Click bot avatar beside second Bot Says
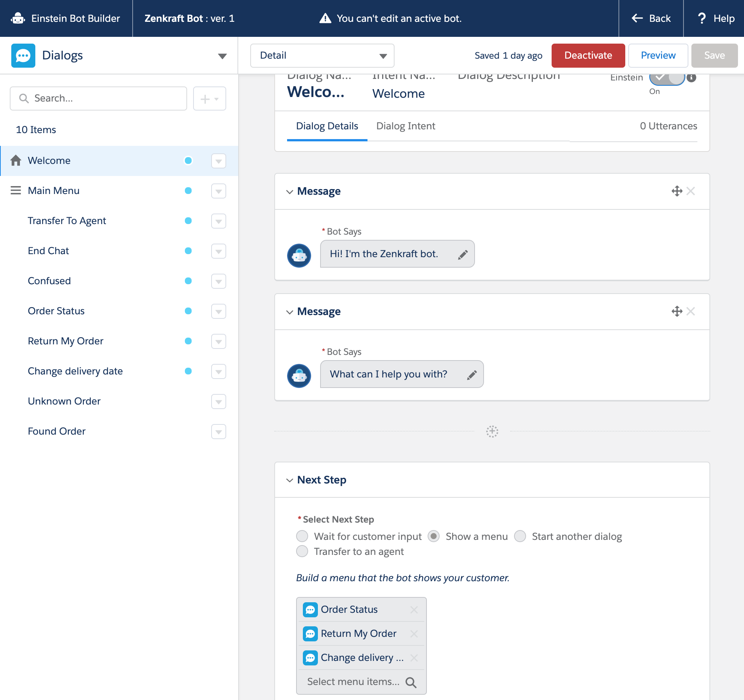Viewport: 744px width, 700px height. pyautogui.click(x=299, y=376)
